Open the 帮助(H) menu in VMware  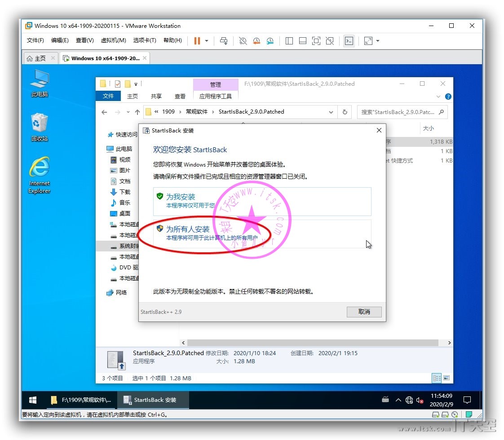[x=172, y=40]
